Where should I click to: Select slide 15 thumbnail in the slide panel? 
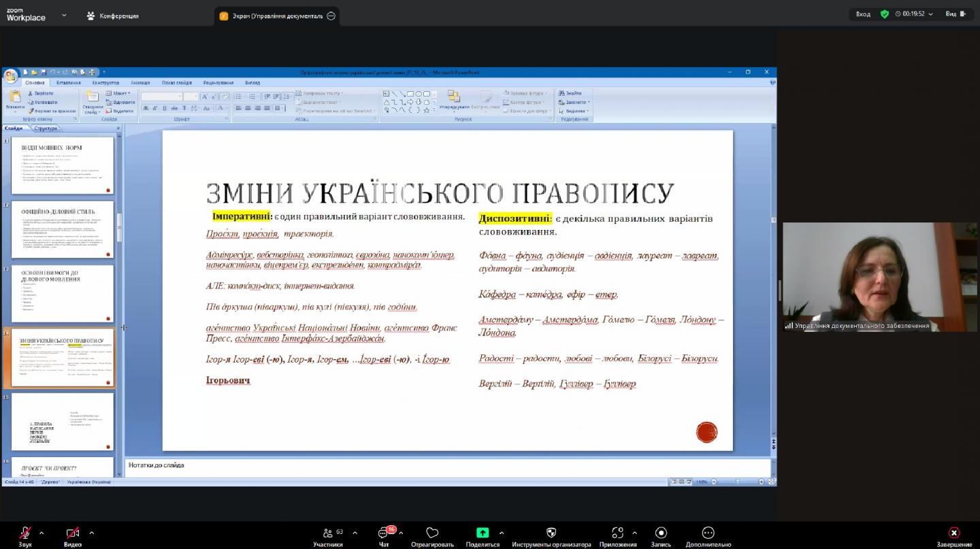(x=62, y=421)
